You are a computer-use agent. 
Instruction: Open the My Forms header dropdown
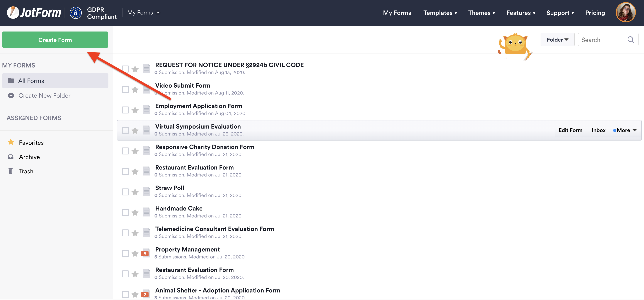143,13
